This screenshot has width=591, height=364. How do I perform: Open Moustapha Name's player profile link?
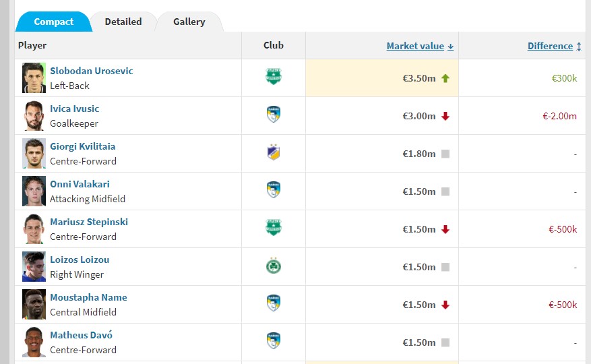(x=88, y=297)
